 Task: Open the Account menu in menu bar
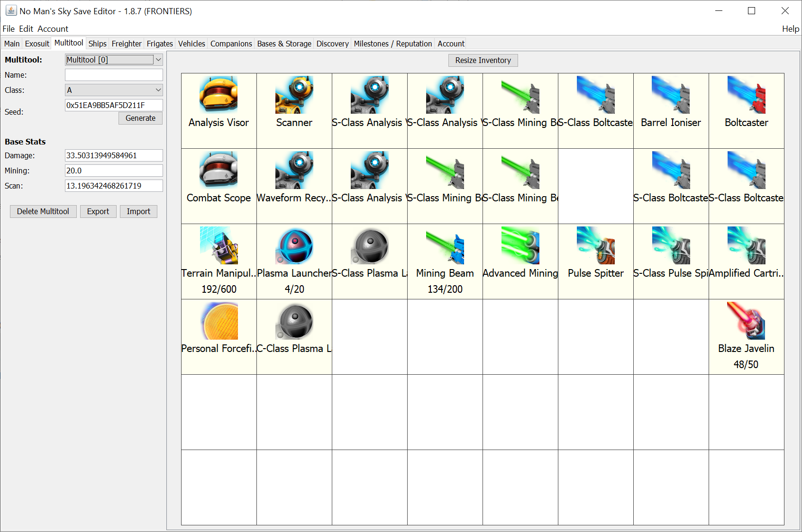coord(53,29)
